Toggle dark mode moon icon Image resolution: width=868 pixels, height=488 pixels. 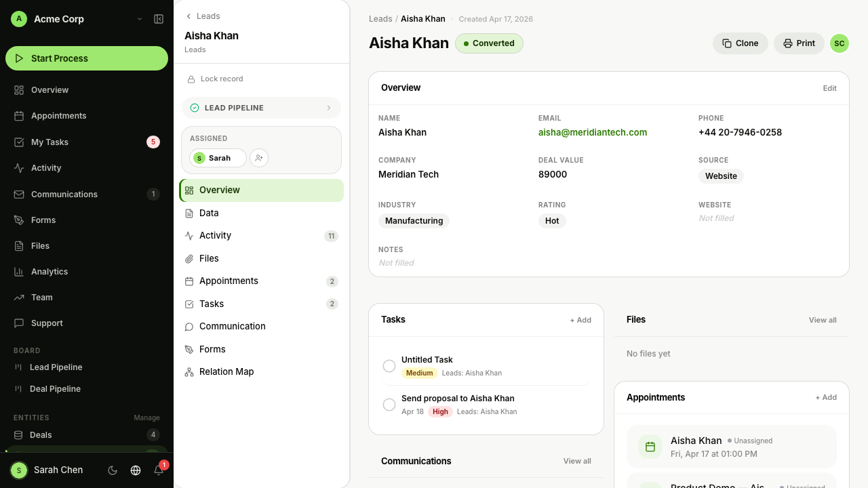pos(113,470)
